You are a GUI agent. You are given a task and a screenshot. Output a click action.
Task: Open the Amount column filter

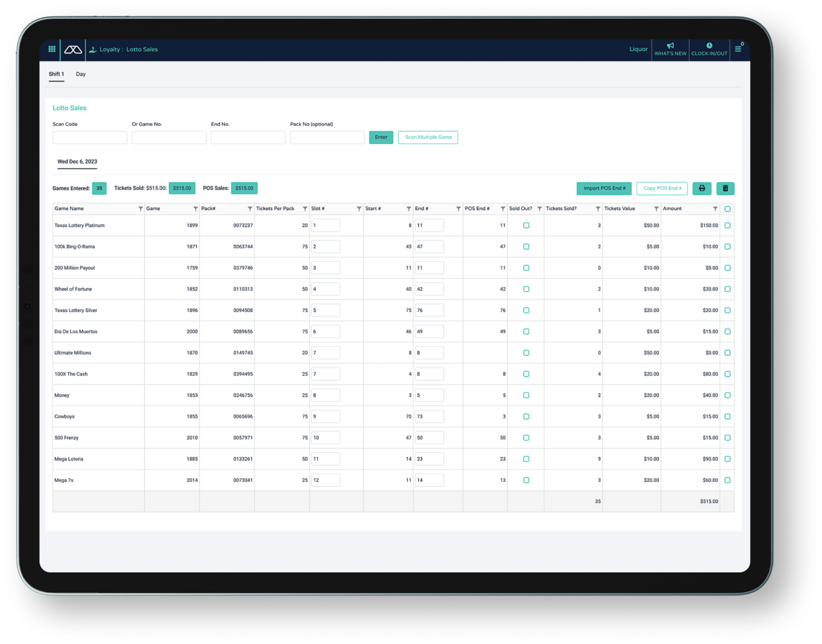[715, 209]
